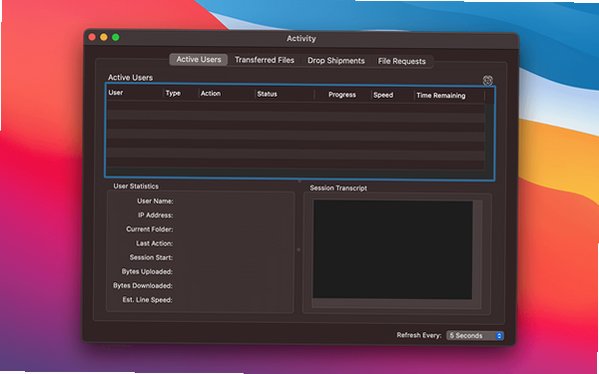Minimize the Activity window
Screen dimensions: 599x374
(x=104, y=37)
